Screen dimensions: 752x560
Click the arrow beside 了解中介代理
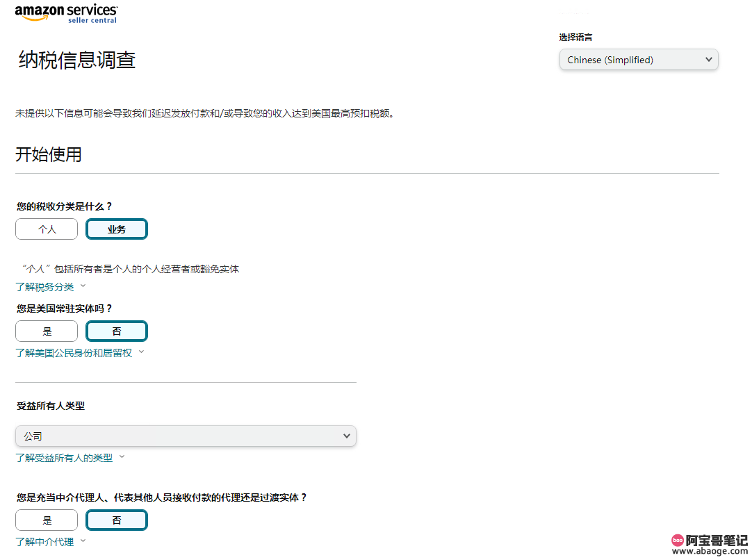click(x=82, y=542)
